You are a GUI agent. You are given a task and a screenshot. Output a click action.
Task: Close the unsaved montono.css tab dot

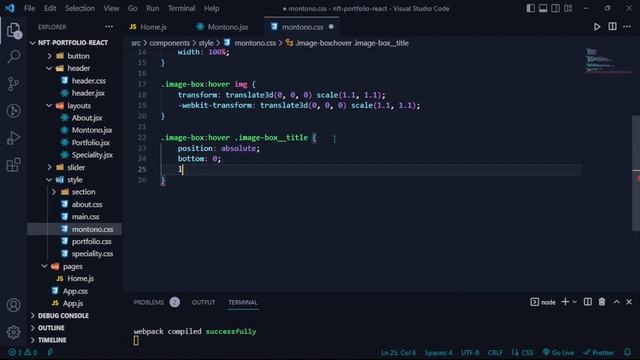(331, 27)
